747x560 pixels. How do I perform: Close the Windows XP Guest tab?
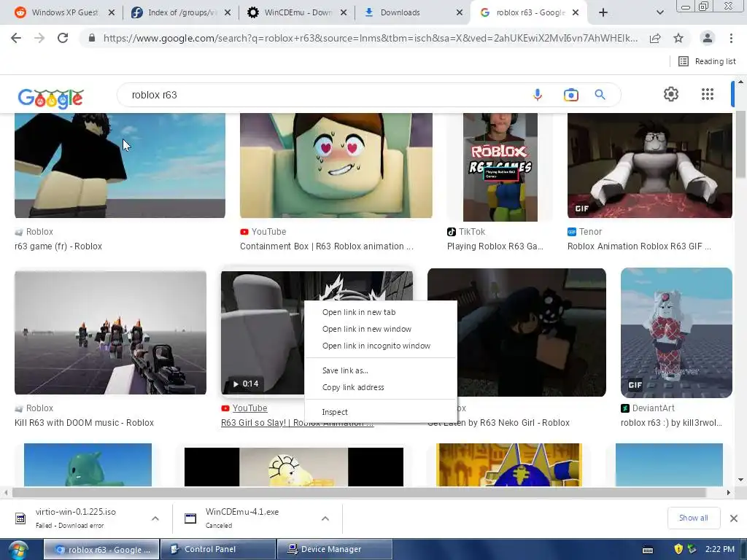(112, 12)
